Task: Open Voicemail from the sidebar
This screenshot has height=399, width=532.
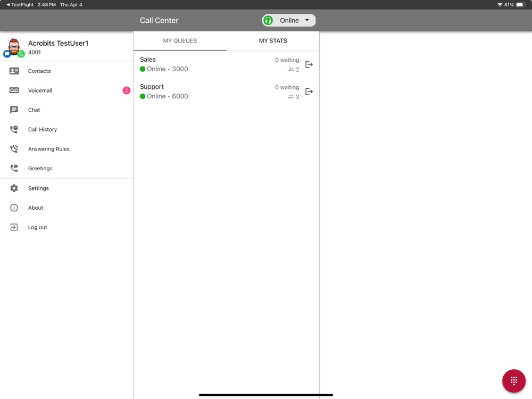Action: pos(67,90)
